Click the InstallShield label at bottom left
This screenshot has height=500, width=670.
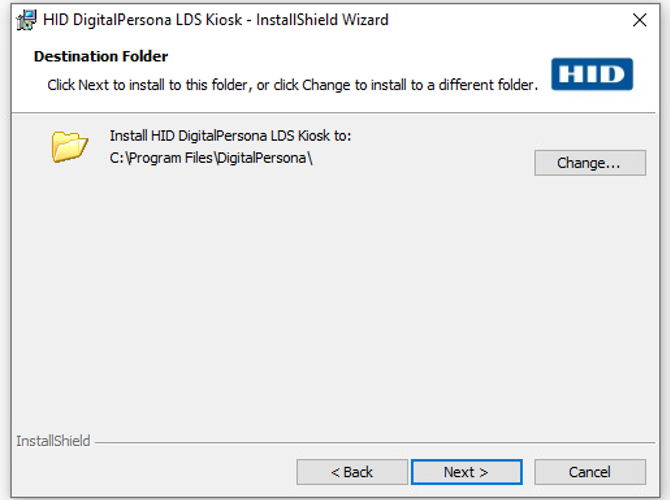53,441
